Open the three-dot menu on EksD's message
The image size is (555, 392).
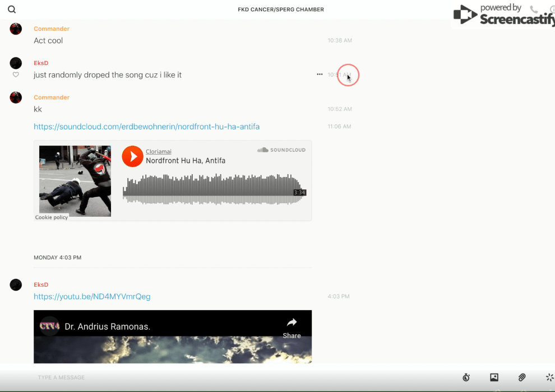pos(320,74)
